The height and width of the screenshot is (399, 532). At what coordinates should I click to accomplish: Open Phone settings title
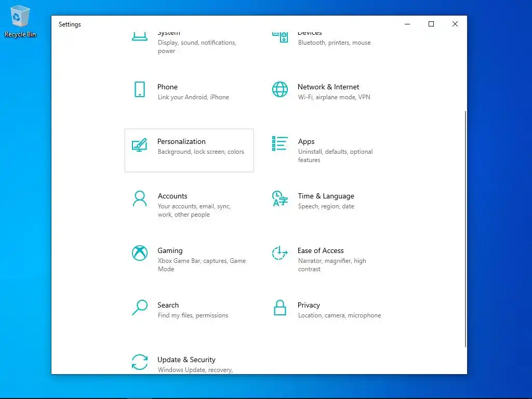(x=167, y=87)
